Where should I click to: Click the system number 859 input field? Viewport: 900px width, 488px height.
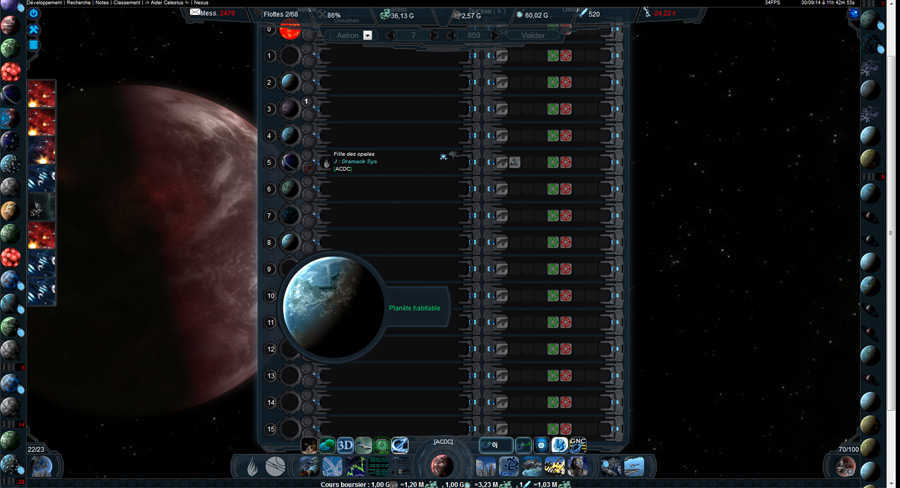pos(473,35)
